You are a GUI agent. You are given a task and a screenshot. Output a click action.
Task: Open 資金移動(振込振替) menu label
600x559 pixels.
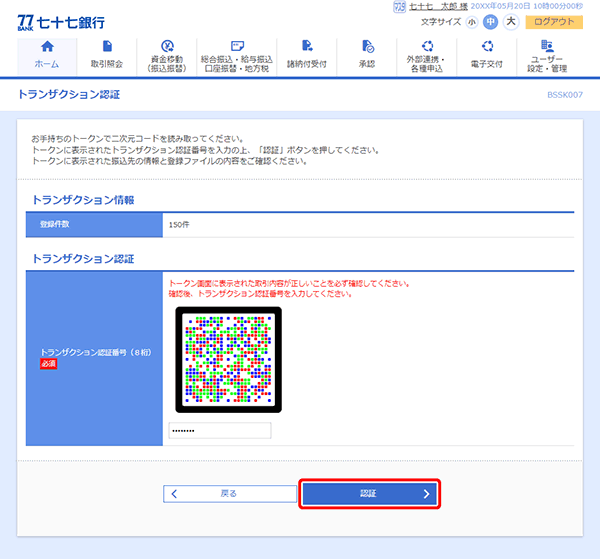(167, 64)
